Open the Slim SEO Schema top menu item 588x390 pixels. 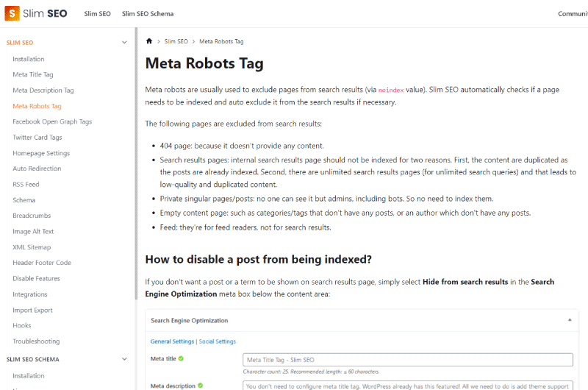pyautogui.click(x=148, y=14)
